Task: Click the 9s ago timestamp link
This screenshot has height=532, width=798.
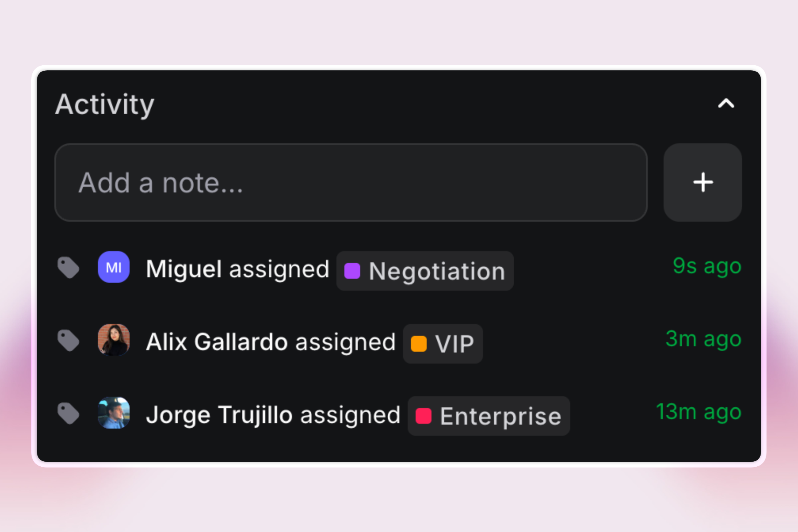Action: point(707,266)
